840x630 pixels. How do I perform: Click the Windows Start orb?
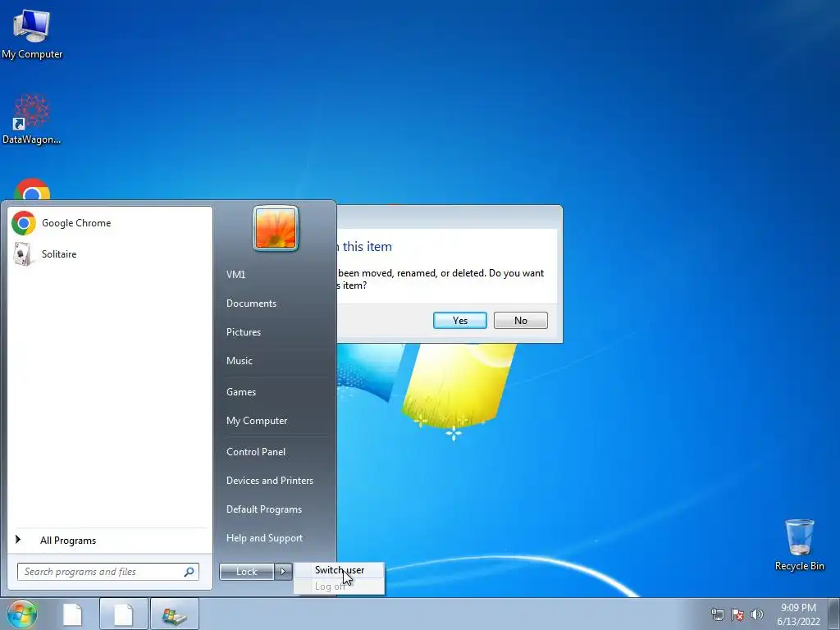click(22, 614)
